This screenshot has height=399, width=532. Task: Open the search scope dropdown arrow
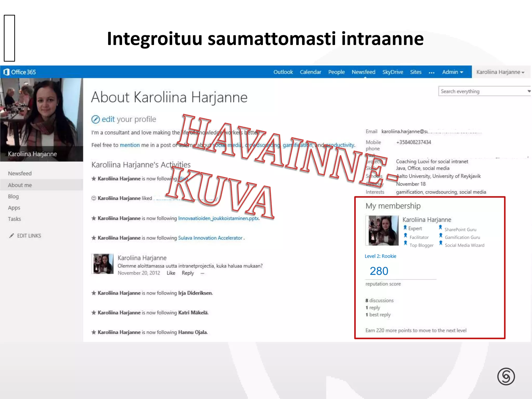[x=529, y=91]
